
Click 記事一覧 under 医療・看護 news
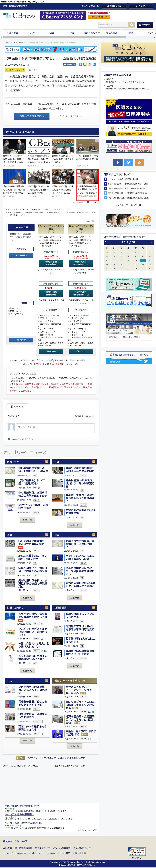27,520
